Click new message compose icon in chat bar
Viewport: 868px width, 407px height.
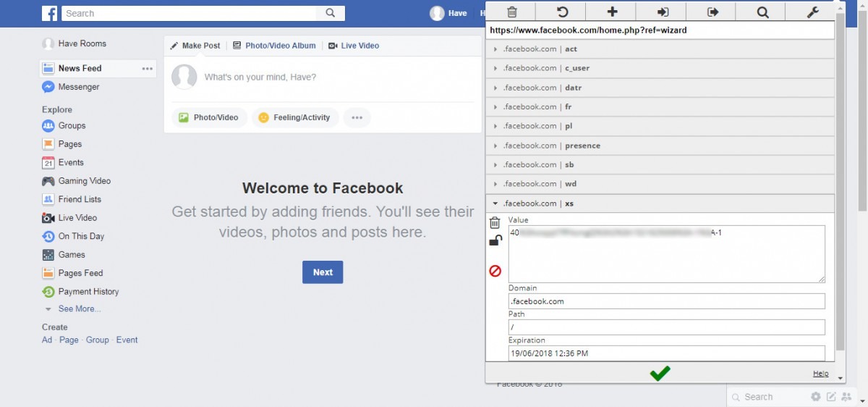coord(831,397)
